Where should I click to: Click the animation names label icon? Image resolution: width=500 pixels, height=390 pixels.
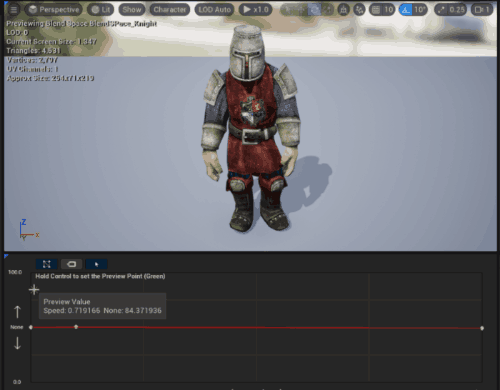tap(71, 264)
